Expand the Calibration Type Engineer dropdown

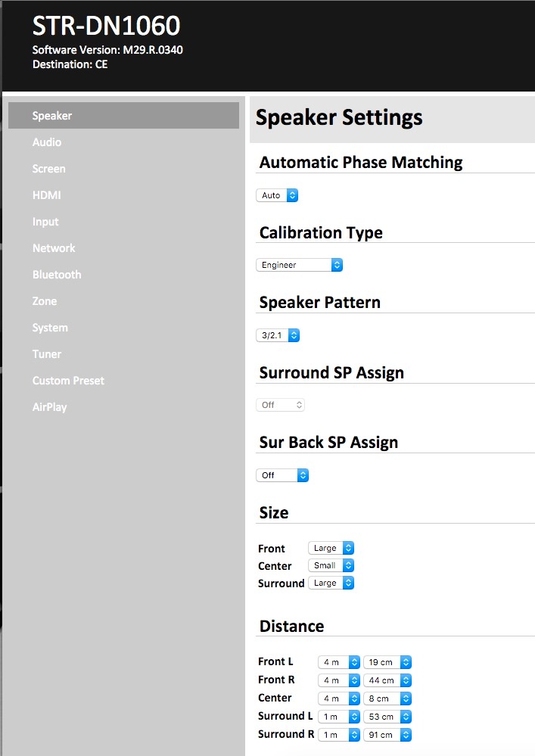300,265
